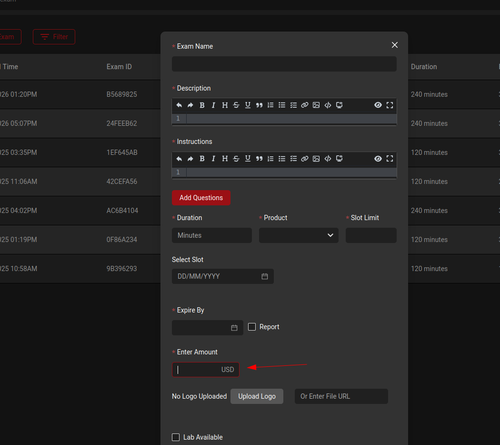The width and height of the screenshot is (500, 445).
Task: Open the Filter button
Action: point(54,37)
